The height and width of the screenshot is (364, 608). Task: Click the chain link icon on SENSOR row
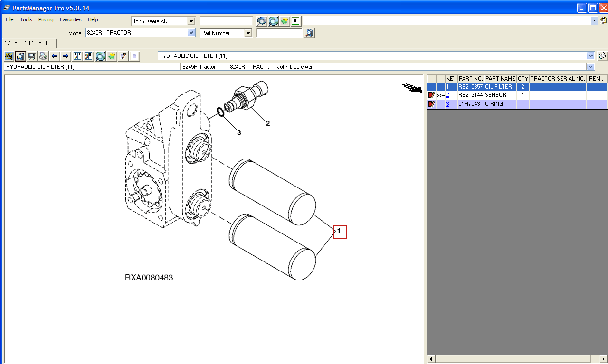point(441,95)
